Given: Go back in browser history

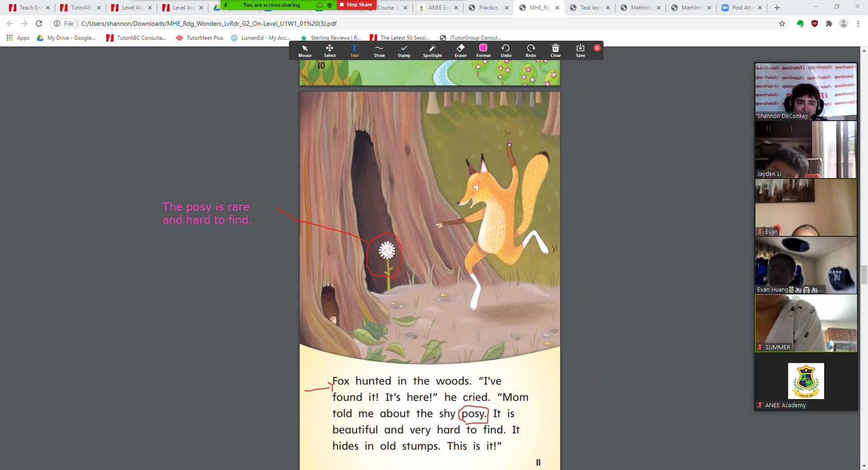Looking at the screenshot, I should coord(10,23).
